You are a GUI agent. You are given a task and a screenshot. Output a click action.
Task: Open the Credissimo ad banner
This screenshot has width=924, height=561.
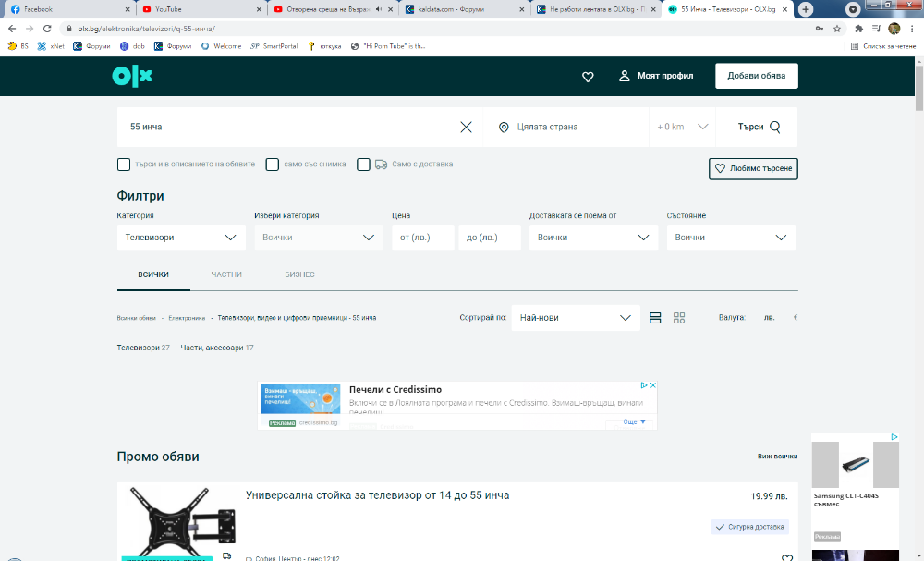point(456,406)
